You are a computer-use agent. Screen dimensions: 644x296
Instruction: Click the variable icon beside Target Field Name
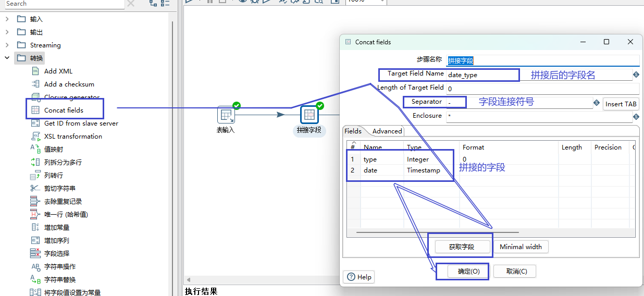point(636,75)
